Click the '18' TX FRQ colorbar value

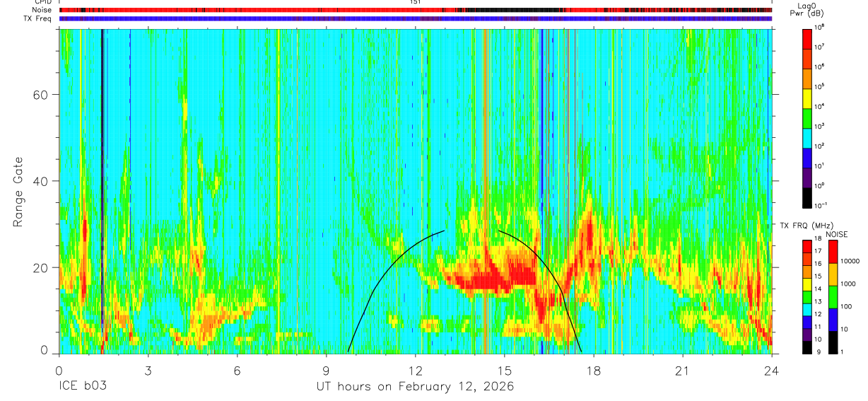tap(819, 239)
